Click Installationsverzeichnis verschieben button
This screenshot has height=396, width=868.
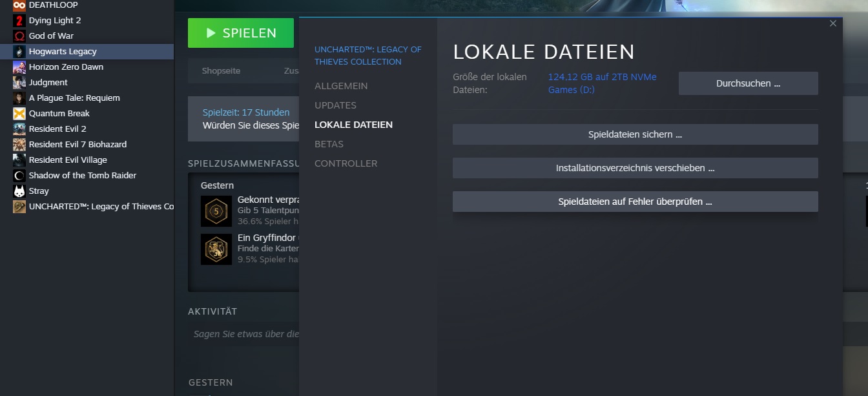(635, 168)
